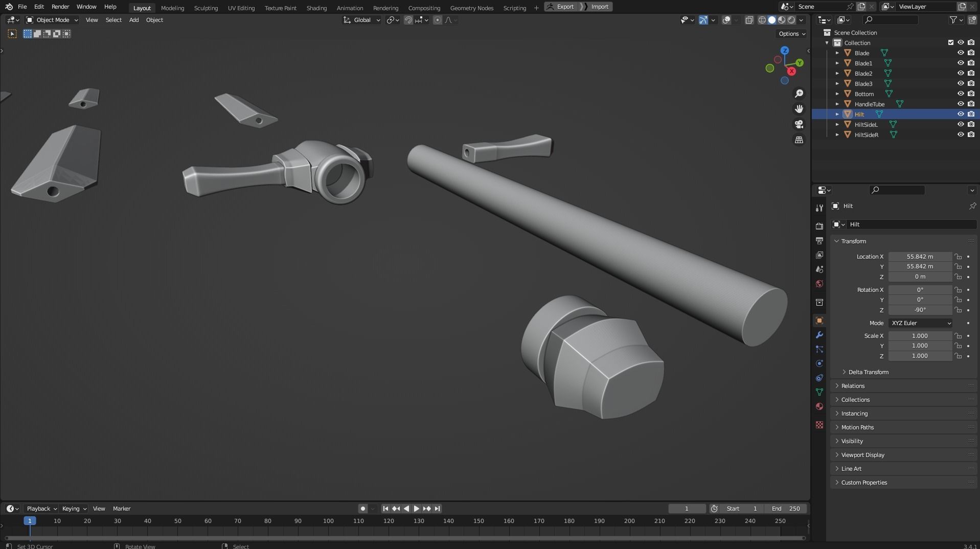The height and width of the screenshot is (549, 980).
Task: Open the Object Constraints tab
Action: 819,378
